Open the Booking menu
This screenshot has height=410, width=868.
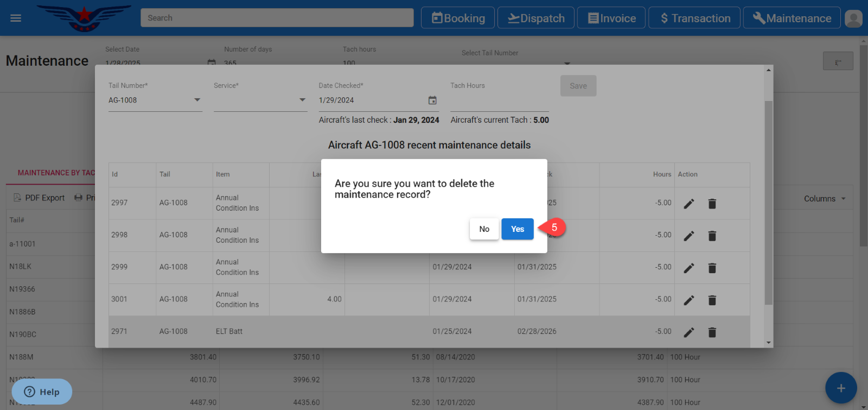[458, 18]
